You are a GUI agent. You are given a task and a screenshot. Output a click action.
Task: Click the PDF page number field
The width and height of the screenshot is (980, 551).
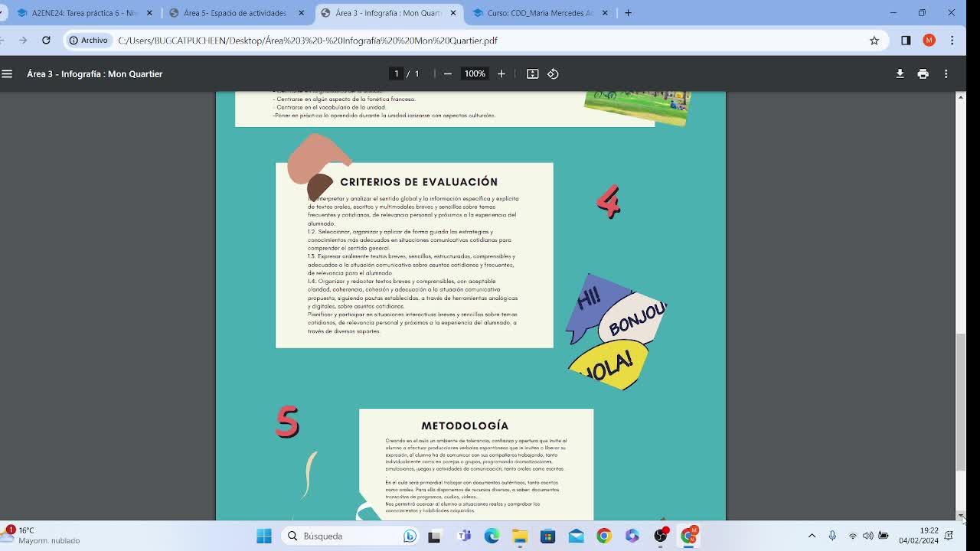(396, 73)
